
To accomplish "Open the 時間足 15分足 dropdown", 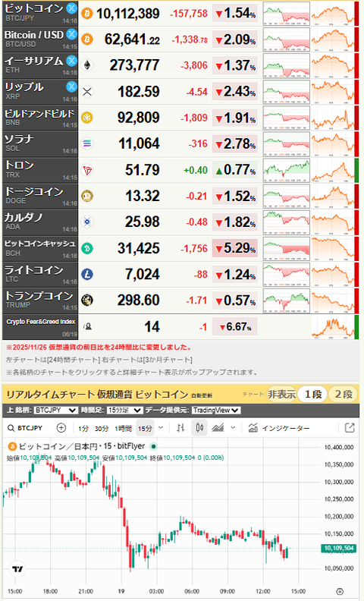I will point(125,410).
